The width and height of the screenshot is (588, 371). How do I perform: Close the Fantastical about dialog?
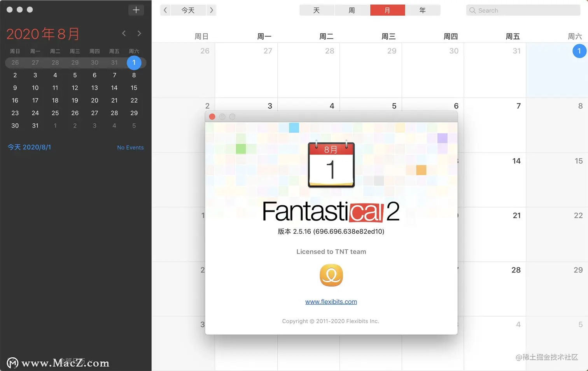coord(212,117)
